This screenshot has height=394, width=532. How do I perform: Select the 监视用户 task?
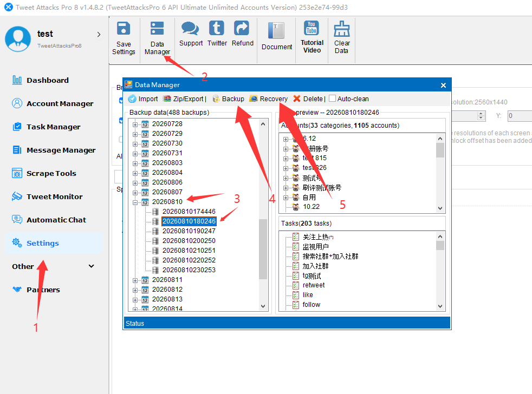(315, 247)
